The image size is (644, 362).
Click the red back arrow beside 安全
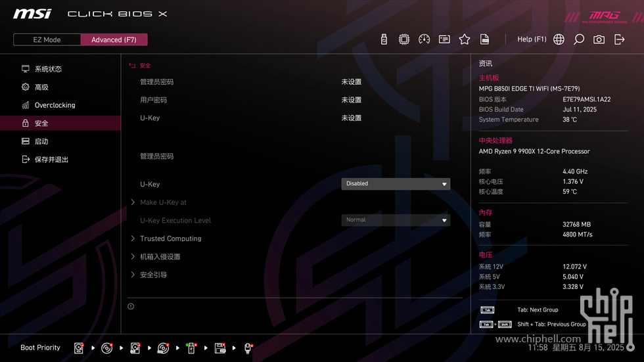click(132, 66)
